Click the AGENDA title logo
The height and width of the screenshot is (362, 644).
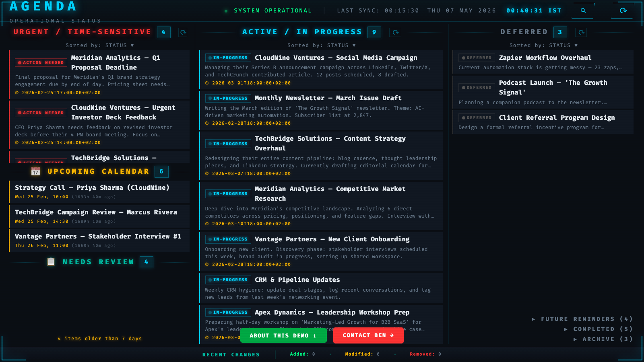coord(43,6)
